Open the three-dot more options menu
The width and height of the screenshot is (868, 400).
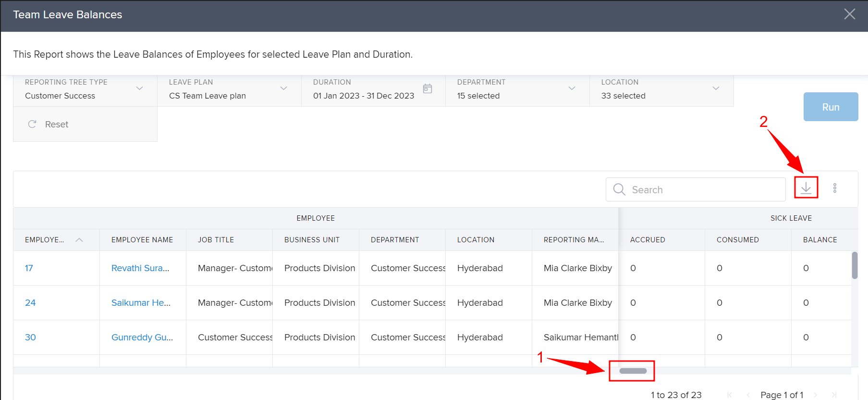pyautogui.click(x=835, y=188)
